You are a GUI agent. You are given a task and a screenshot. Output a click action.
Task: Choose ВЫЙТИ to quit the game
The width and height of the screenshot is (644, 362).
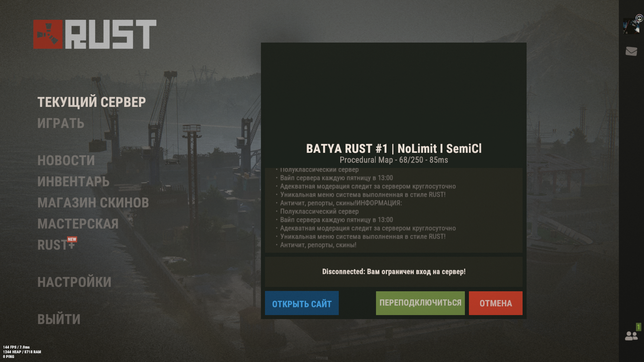tap(59, 319)
